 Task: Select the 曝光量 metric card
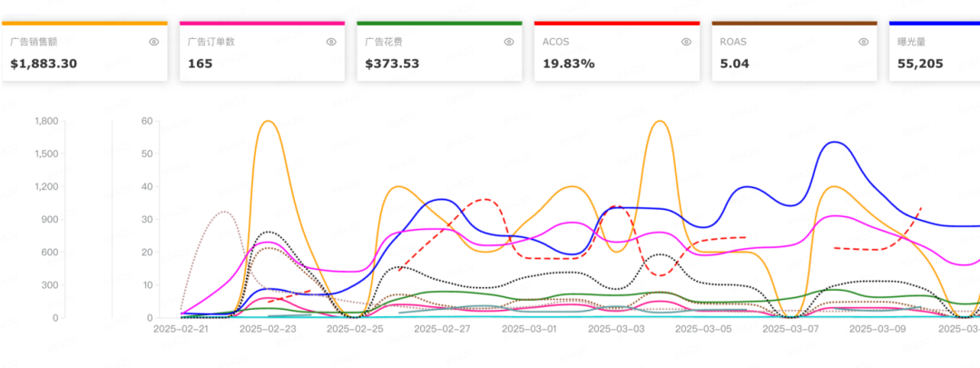(935, 51)
